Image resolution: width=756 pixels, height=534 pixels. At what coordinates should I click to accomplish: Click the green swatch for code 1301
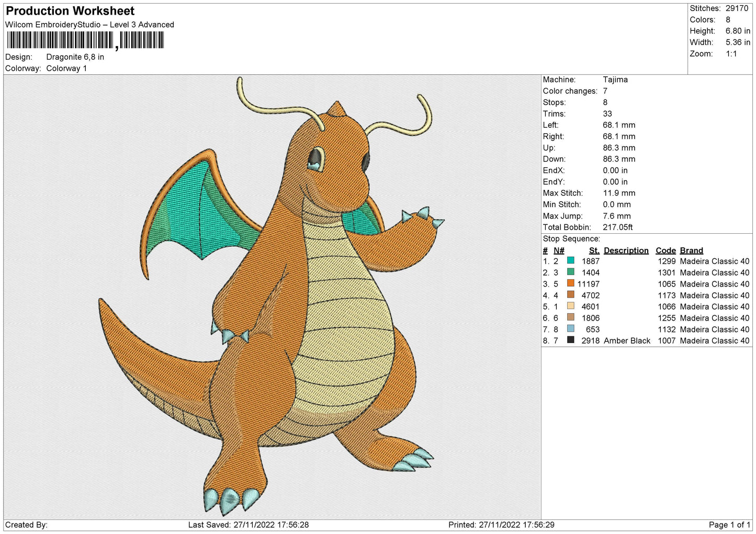tap(570, 272)
